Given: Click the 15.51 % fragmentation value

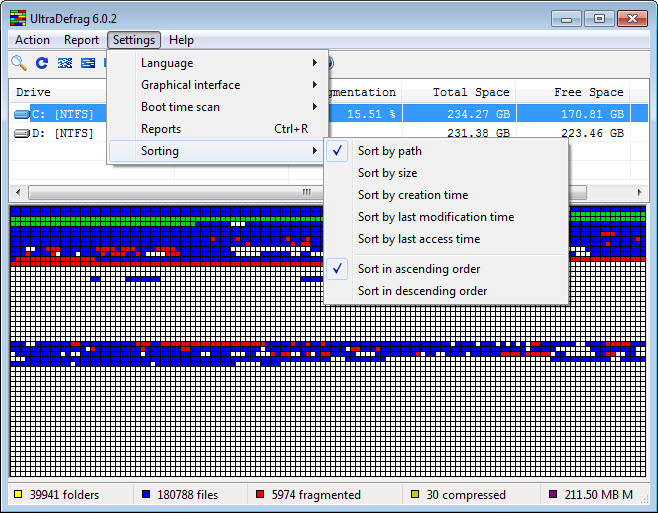Looking at the screenshot, I should click(371, 114).
